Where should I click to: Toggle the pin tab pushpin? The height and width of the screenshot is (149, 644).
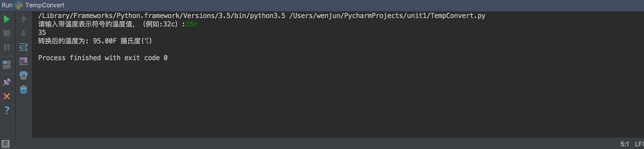point(7,82)
